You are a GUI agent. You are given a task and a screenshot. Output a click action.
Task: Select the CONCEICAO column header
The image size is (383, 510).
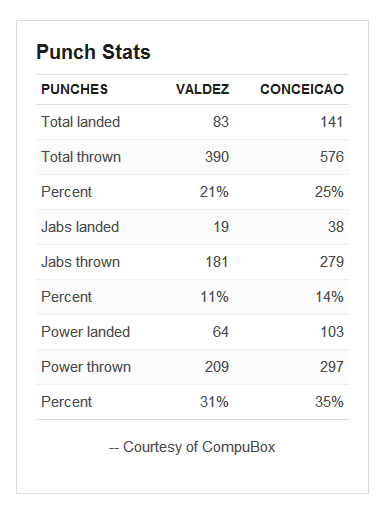tap(302, 89)
